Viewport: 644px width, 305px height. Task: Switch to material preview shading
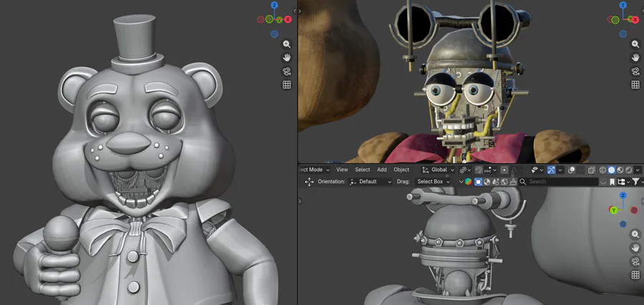coord(620,170)
